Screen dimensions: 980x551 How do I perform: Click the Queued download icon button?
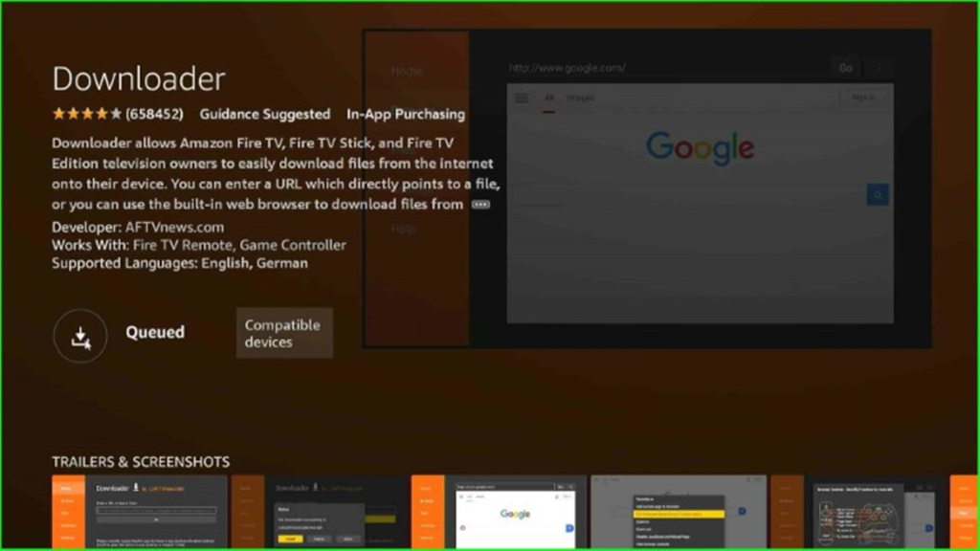coord(80,336)
